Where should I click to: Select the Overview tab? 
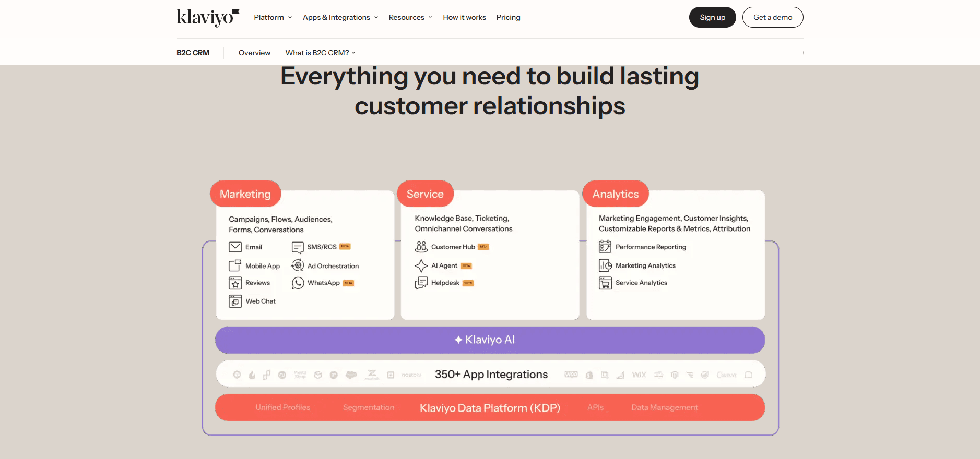[254, 53]
